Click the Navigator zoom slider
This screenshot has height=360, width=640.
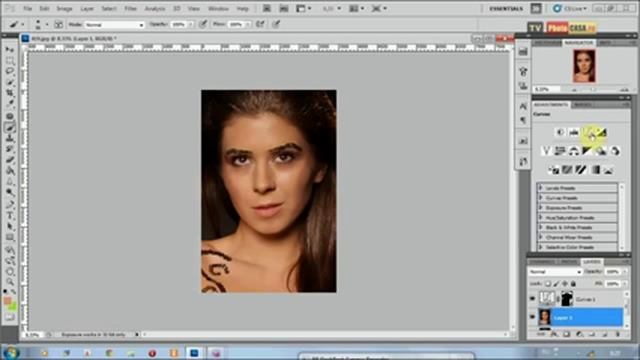pyautogui.click(x=594, y=89)
